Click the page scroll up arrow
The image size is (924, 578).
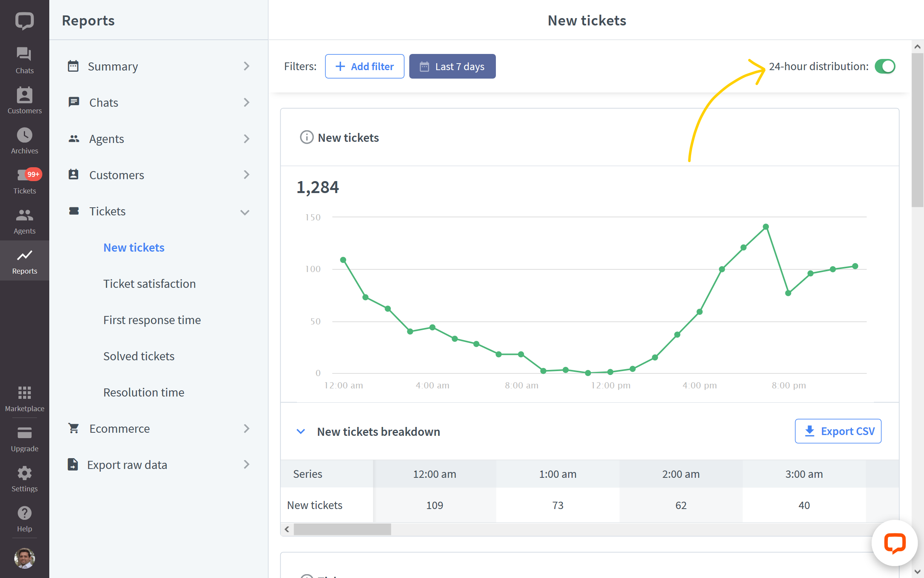point(917,47)
